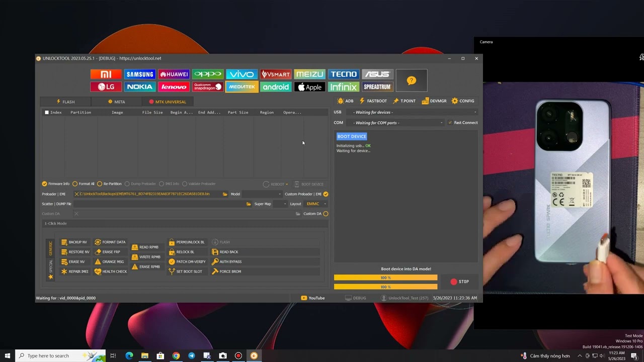Select the Samsung brand logo
The image size is (644, 362).
[140, 74]
